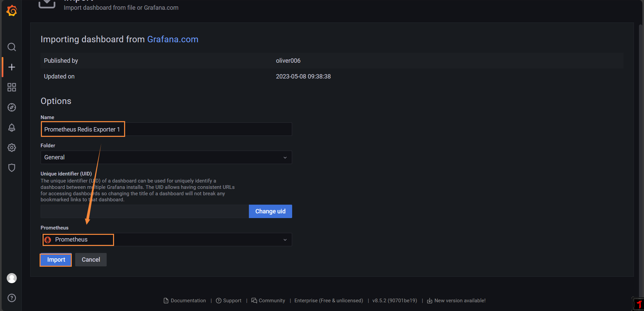Click the Prometheus datasource flame icon
This screenshot has height=311, width=644.
click(x=48, y=240)
